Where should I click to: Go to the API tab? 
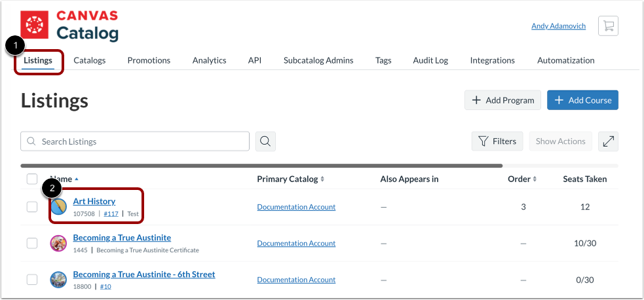[x=255, y=60]
